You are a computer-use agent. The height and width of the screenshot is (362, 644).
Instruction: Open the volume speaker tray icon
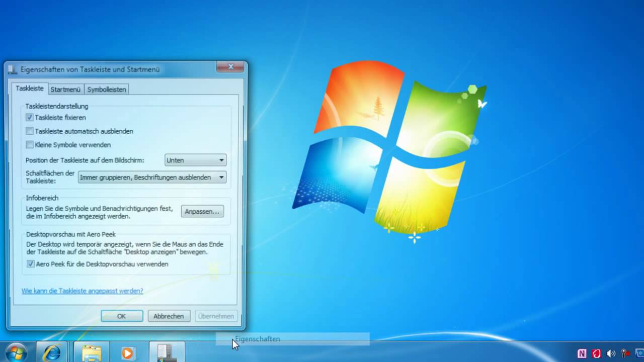coord(611,353)
